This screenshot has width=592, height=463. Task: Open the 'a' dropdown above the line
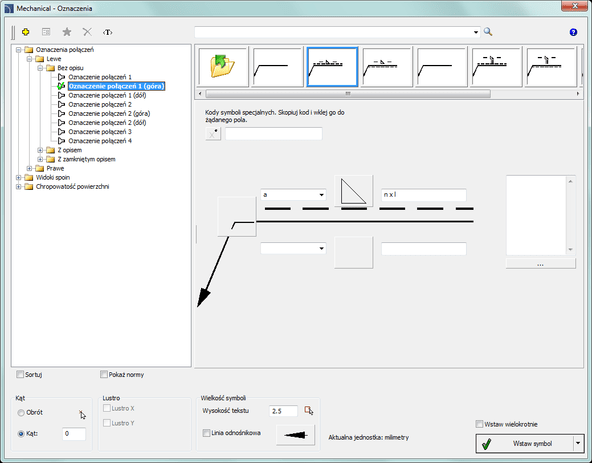(293, 195)
